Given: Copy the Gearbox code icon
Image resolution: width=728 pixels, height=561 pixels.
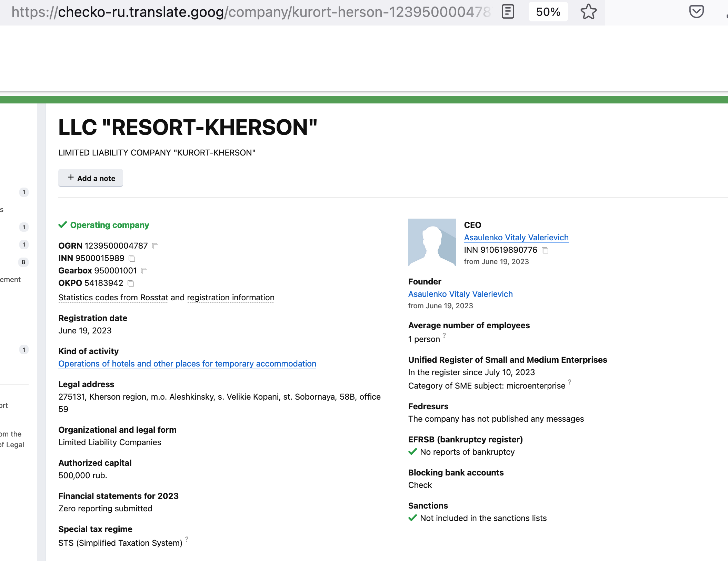Looking at the screenshot, I should pyautogui.click(x=144, y=271).
